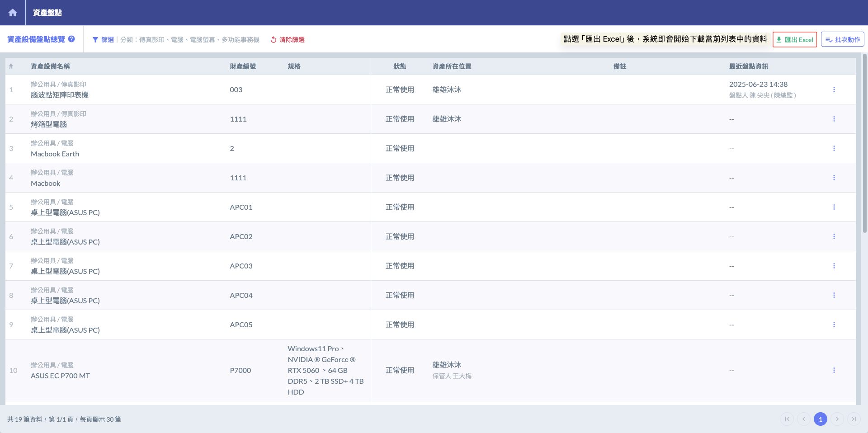This screenshot has height=433, width=868.
Task: Open more options for APC04 row
Action: coord(834,295)
